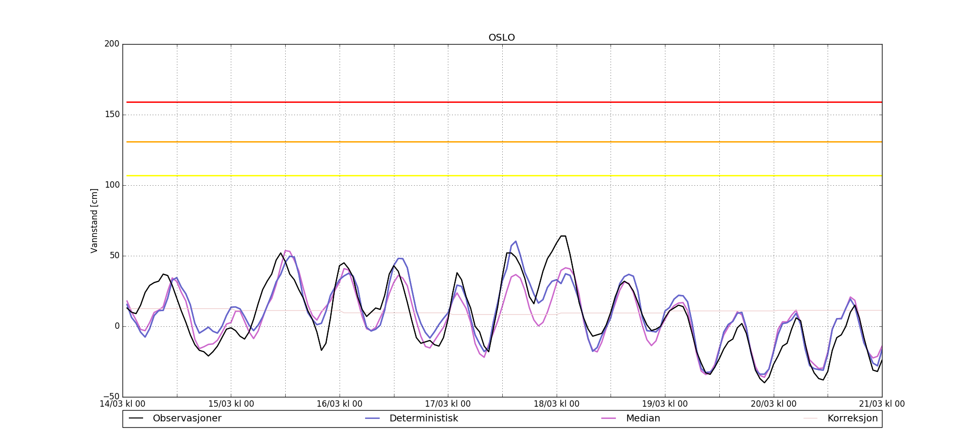The height and width of the screenshot is (441, 980).
Task: Click the 200 y-axis tick label
Action: tap(112, 44)
